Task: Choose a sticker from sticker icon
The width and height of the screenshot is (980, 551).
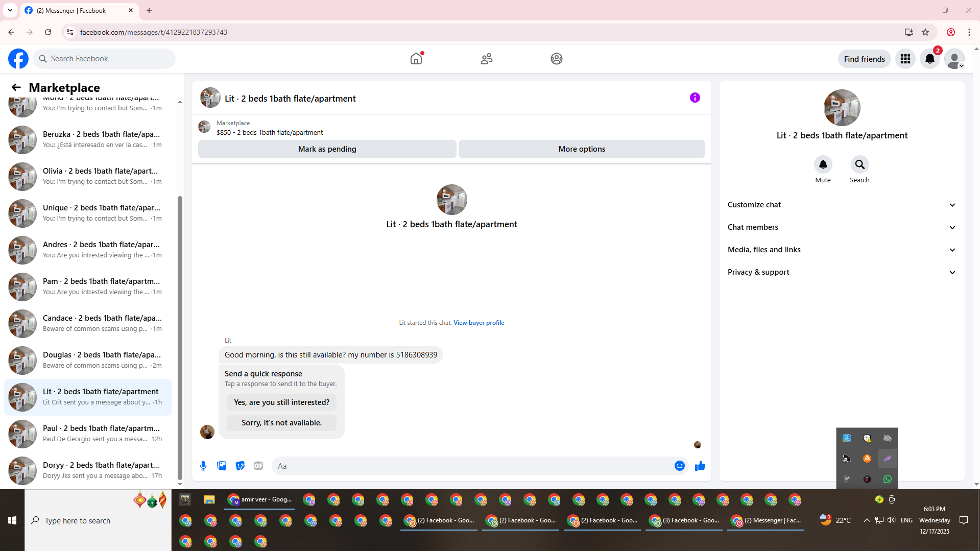Action: pyautogui.click(x=240, y=466)
